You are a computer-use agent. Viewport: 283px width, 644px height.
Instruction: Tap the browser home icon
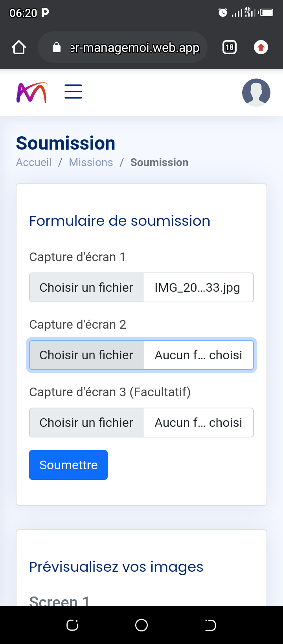[x=19, y=48]
